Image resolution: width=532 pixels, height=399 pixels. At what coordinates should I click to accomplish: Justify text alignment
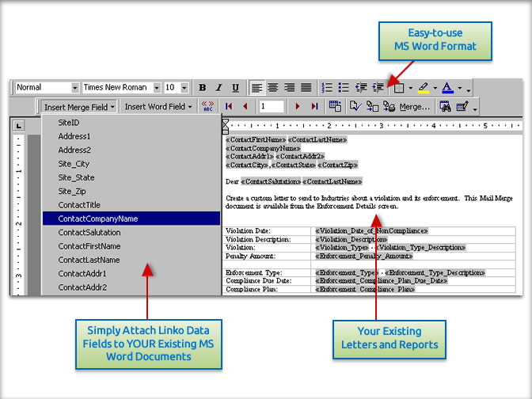tap(306, 88)
